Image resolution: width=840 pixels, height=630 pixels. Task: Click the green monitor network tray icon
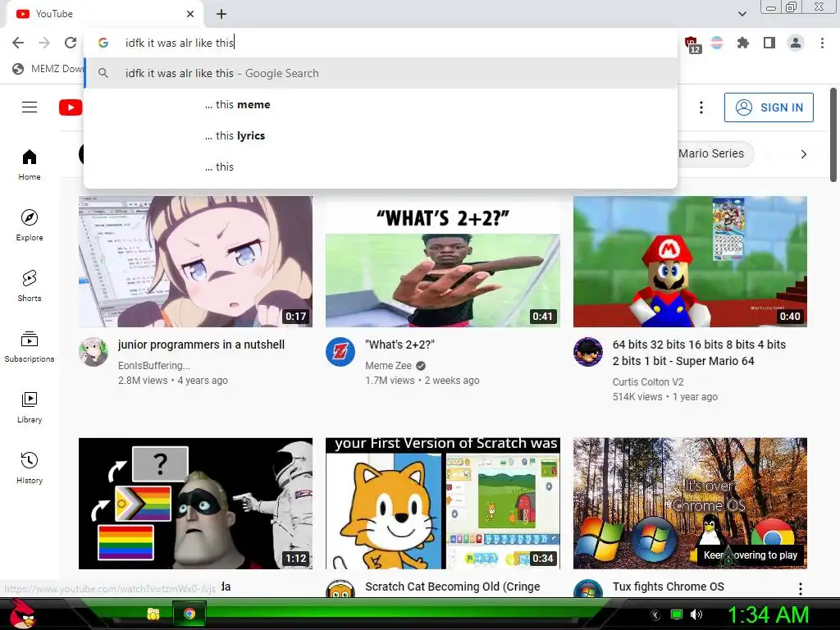tap(677, 614)
